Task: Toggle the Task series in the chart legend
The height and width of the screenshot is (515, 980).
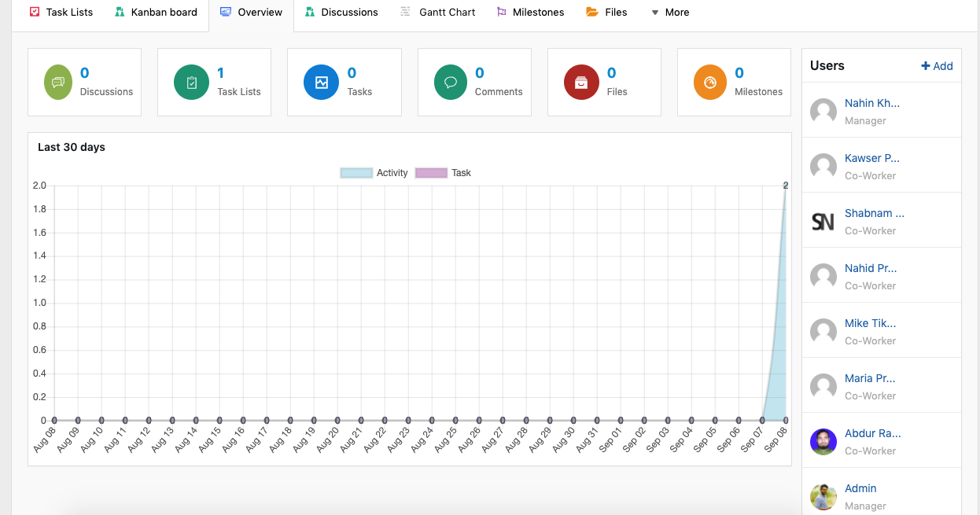Action: [x=461, y=173]
